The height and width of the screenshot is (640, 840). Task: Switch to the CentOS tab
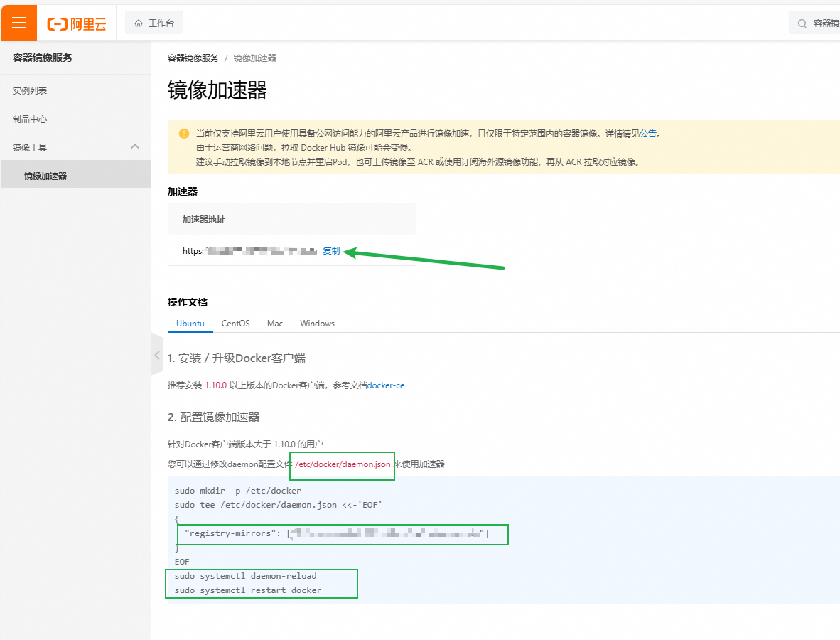point(236,324)
